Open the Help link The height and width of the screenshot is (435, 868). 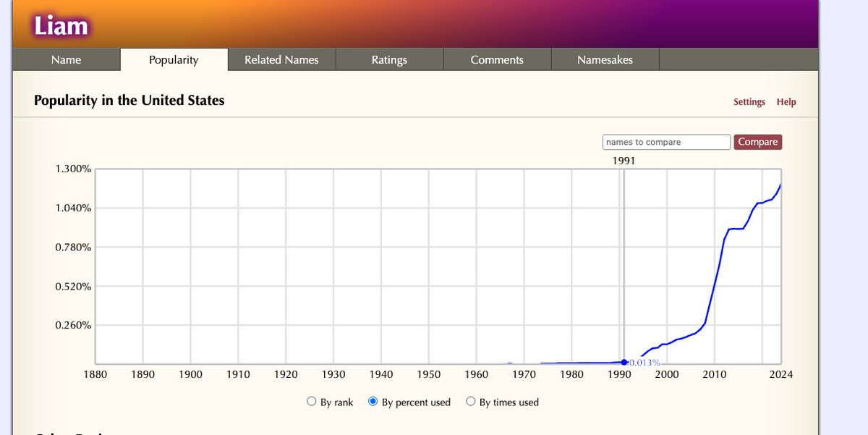(x=786, y=102)
